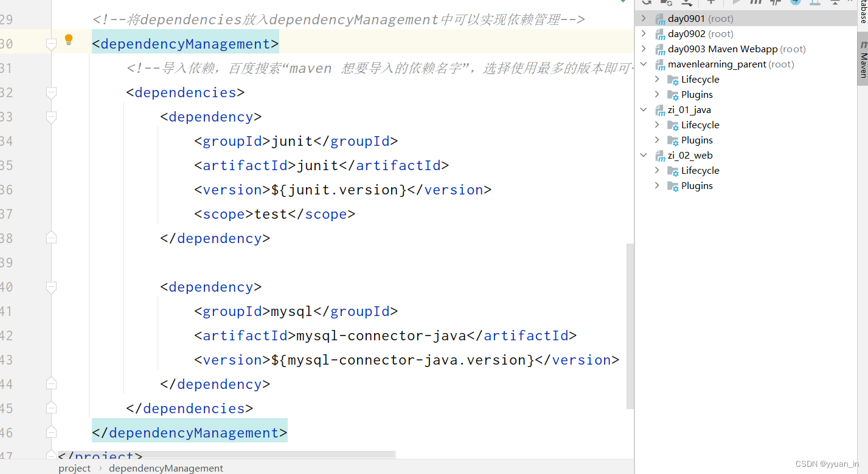Collapse the zi_02_web node
Screen dimensions: 868x474
coord(644,156)
